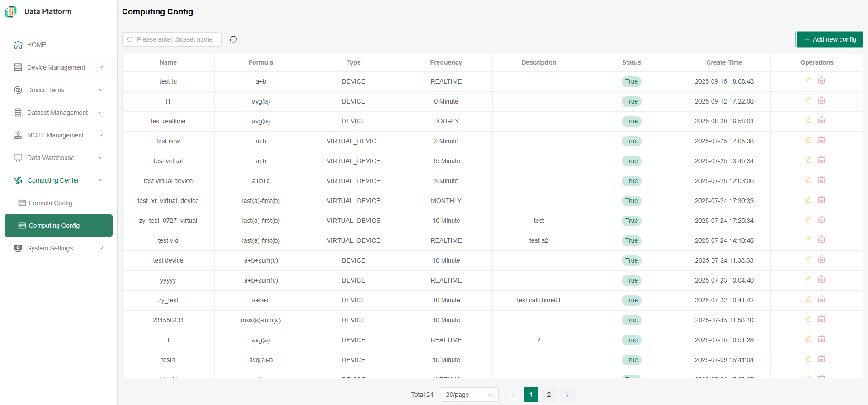This screenshot has height=405, width=868.
Task: Go to page 2 of results
Action: [x=549, y=395]
